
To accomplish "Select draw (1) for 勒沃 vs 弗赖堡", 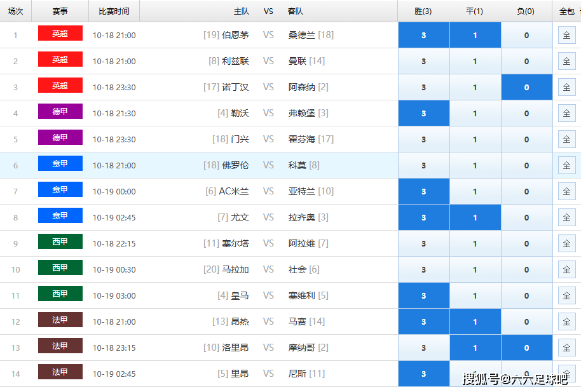I will tap(475, 113).
